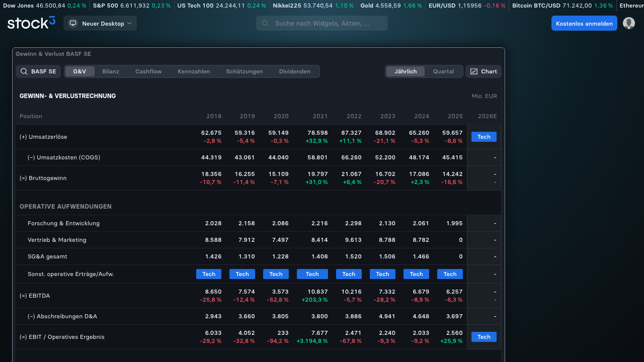Select the G&V tab
This screenshot has height=362, width=644.
click(x=79, y=71)
